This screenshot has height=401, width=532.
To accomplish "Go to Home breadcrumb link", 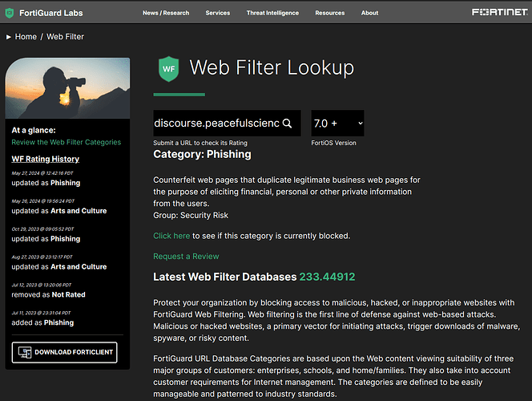I will click(26, 37).
